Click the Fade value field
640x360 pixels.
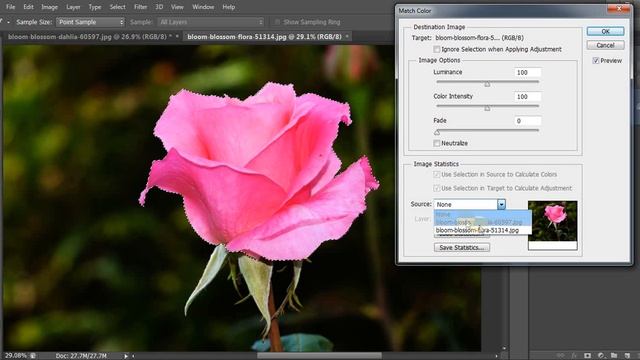click(x=527, y=121)
